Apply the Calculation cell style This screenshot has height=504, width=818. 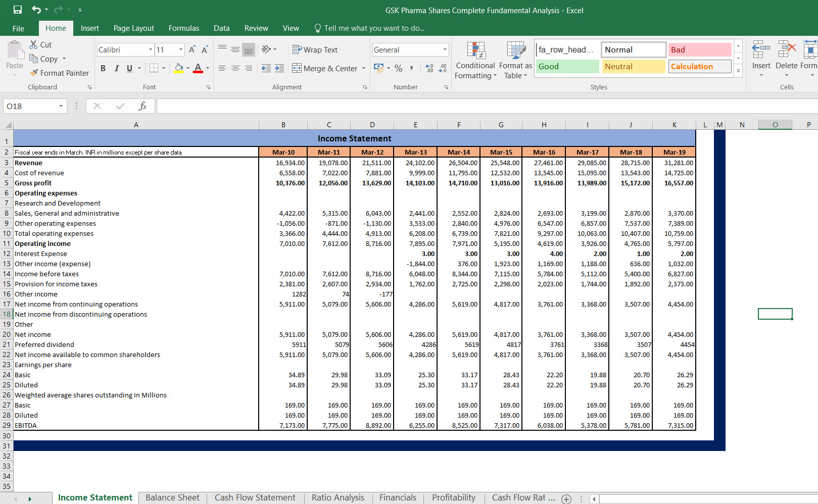tap(700, 66)
